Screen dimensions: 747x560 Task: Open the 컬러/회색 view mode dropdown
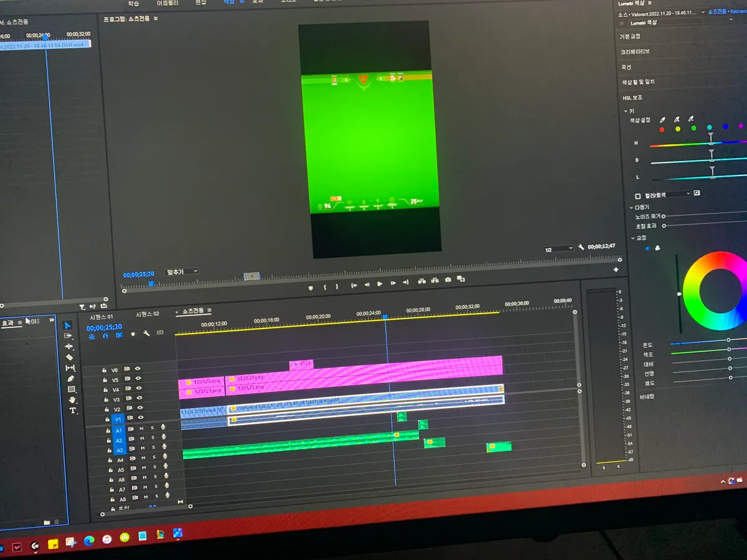pyautogui.click(x=667, y=195)
